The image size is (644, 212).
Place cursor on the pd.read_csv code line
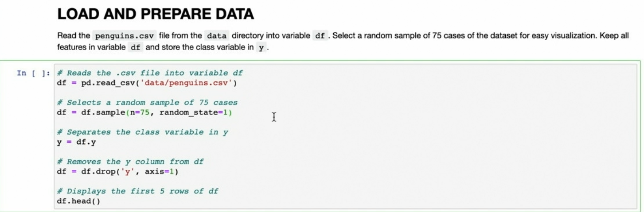[x=148, y=83]
